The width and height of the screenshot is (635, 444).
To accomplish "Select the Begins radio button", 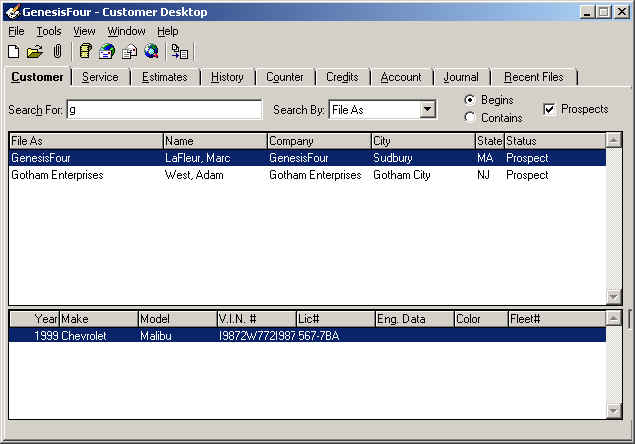I will (470, 100).
